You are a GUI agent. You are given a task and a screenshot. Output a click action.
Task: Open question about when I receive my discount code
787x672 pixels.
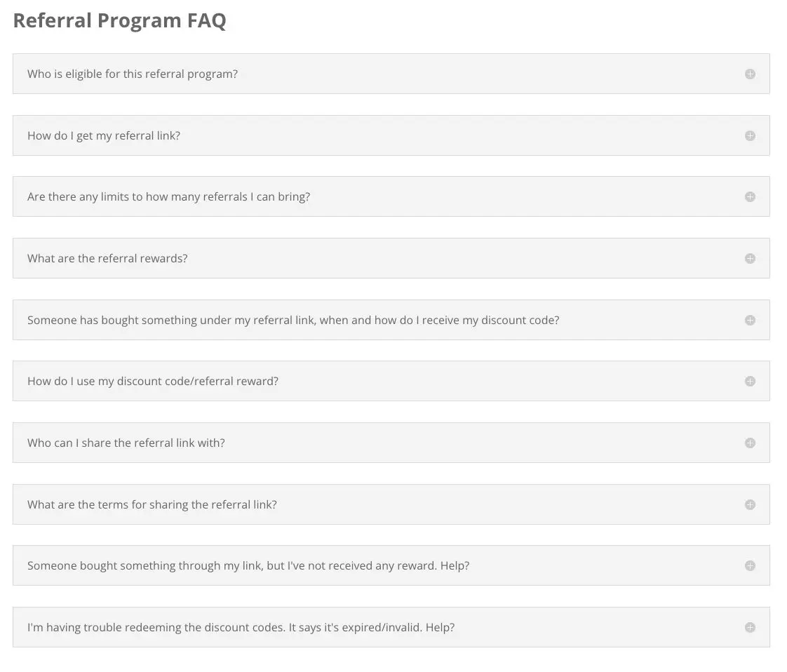tap(391, 320)
